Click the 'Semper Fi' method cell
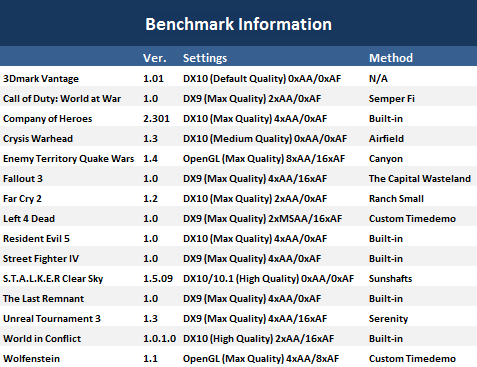477x367 pixels. 392,99
